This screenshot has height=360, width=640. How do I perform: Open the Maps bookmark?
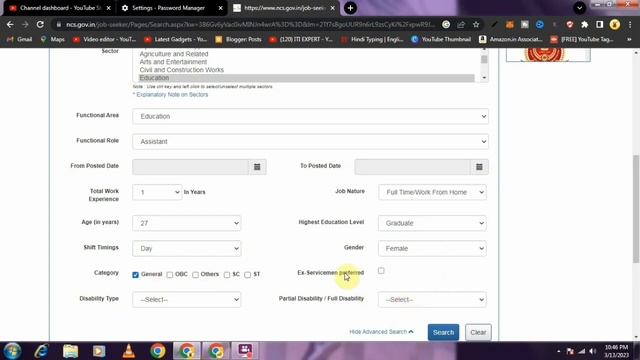point(52,39)
